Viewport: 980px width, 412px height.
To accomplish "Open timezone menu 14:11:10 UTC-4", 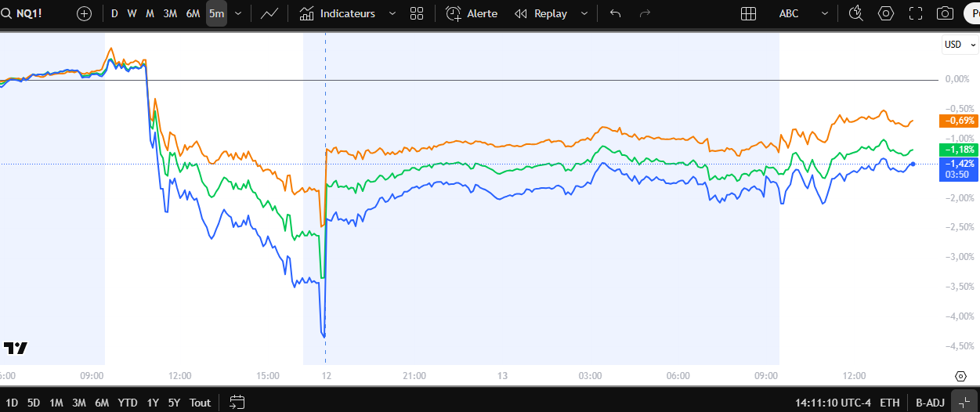I will coord(832,403).
